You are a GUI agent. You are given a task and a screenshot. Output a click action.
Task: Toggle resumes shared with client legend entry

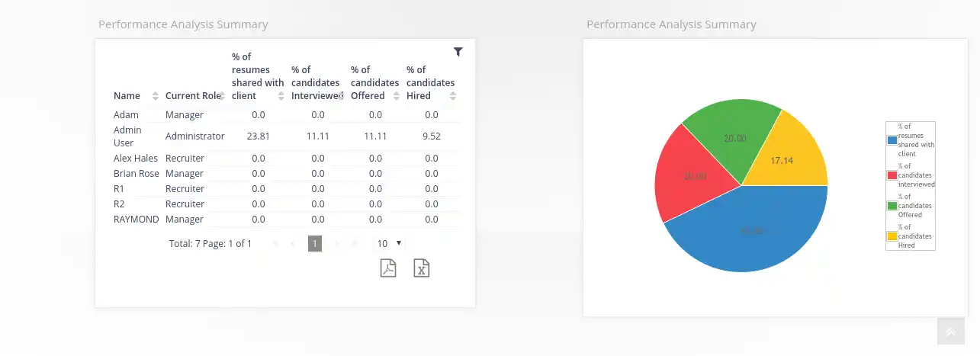click(x=911, y=140)
